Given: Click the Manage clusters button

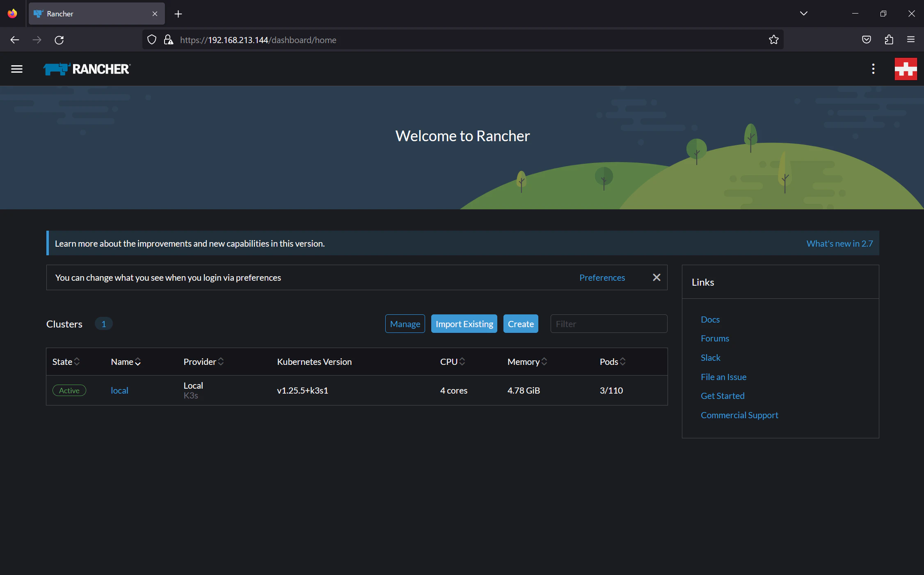Looking at the screenshot, I should click(x=405, y=324).
